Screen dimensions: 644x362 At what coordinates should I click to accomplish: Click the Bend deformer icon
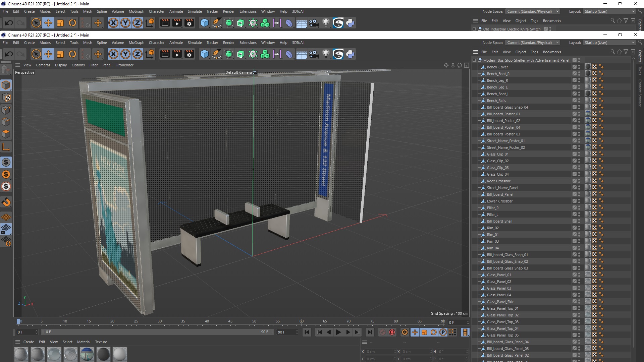(289, 54)
